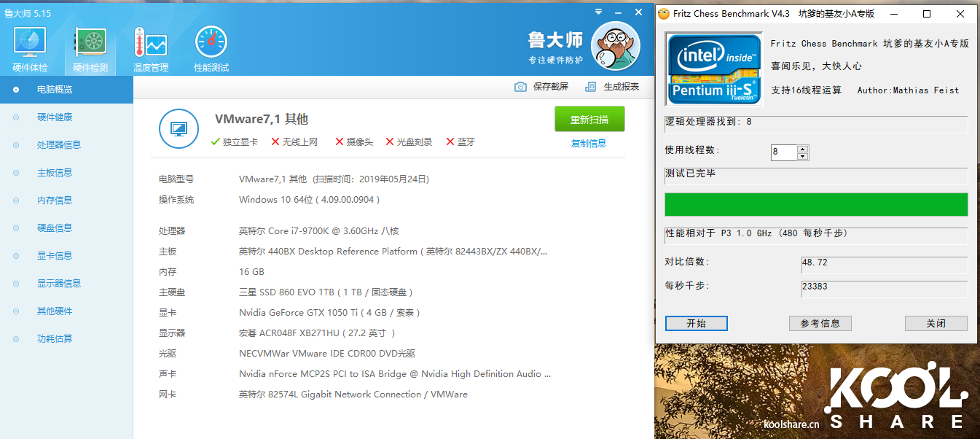Click the 对比倍数 value field 48.72
Image resolution: width=980 pixels, height=439 pixels.
point(885,265)
